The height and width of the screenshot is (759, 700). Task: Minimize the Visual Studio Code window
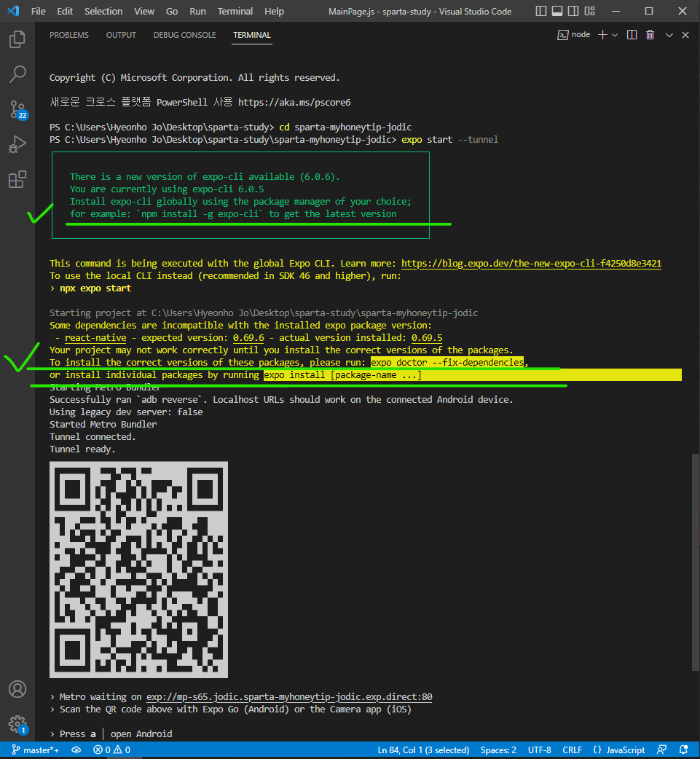[x=616, y=11]
